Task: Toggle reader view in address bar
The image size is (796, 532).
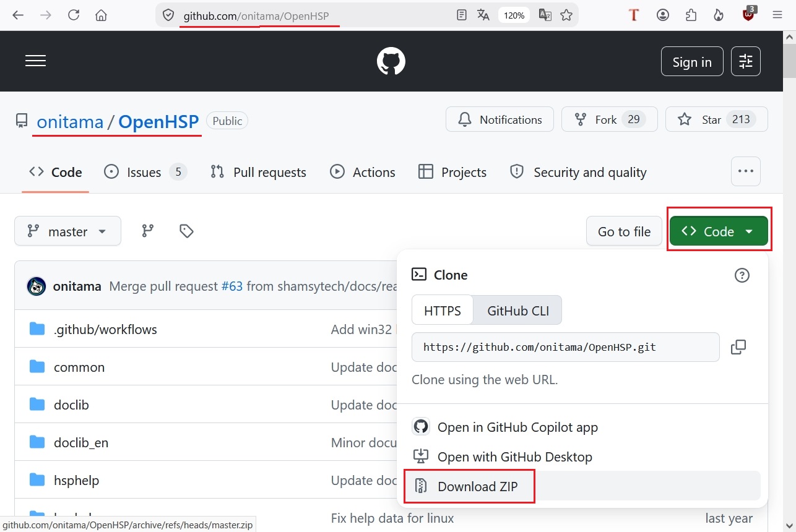Action: 462,15
